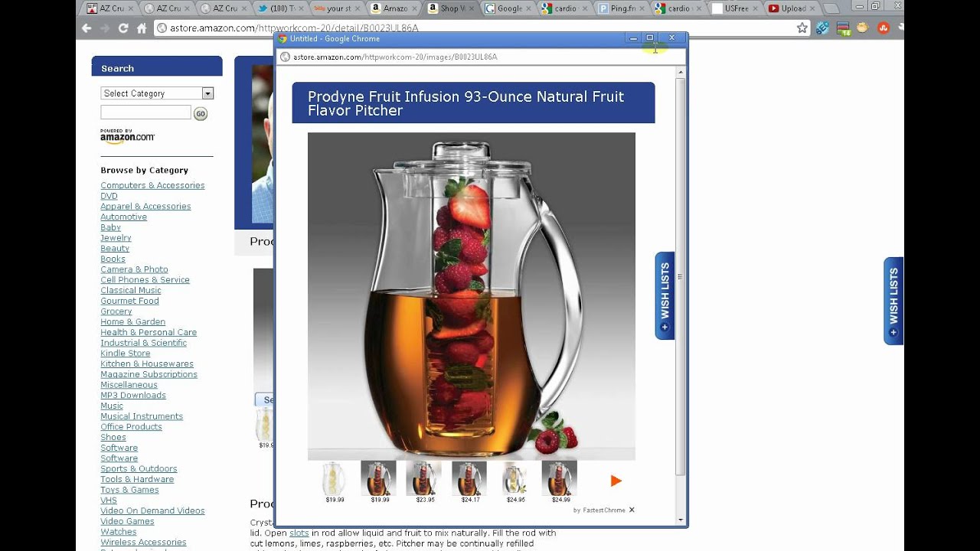Viewport: 980px width, 551px height.
Task: Open the Kindle Store category
Action: 125,353
